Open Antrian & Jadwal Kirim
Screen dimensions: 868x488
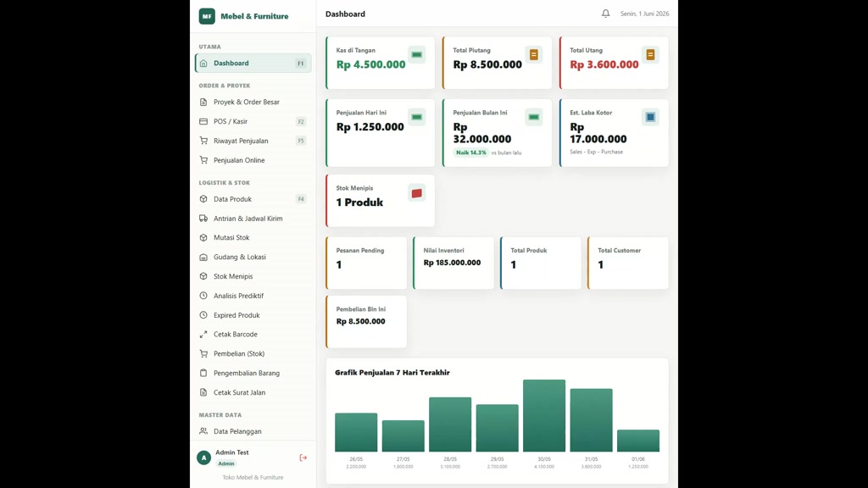253,218
